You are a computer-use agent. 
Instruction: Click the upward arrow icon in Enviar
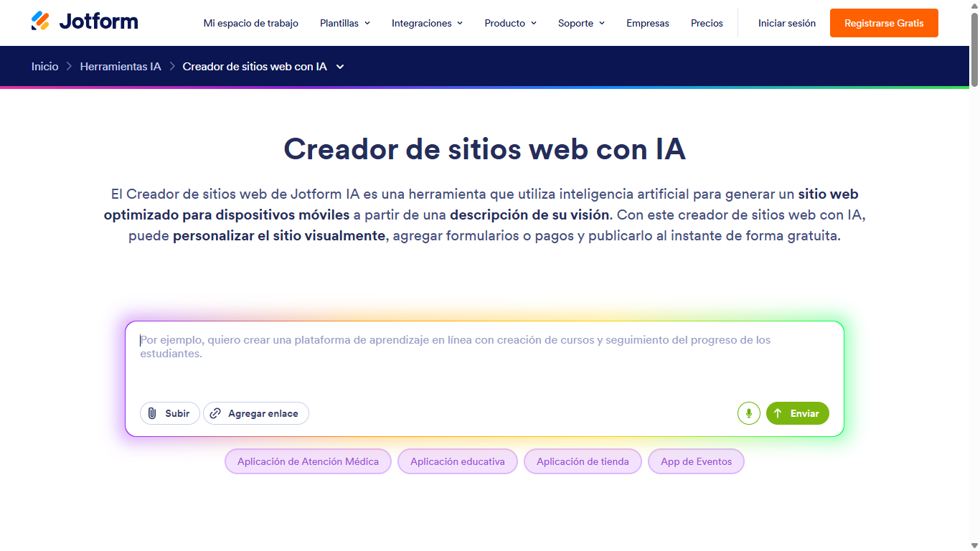[778, 413]
